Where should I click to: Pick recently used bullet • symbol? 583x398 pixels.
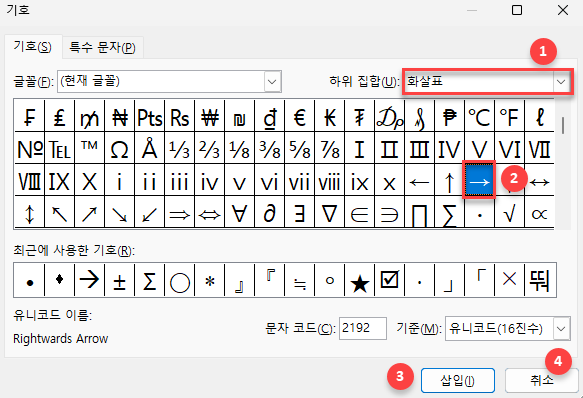30,280
